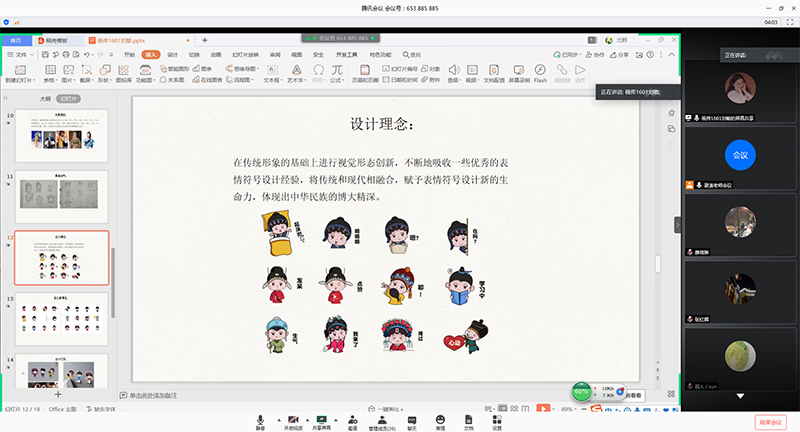800x432 pixels.
Task: Insert a formula with the pi icon
Action: [337, 71]
